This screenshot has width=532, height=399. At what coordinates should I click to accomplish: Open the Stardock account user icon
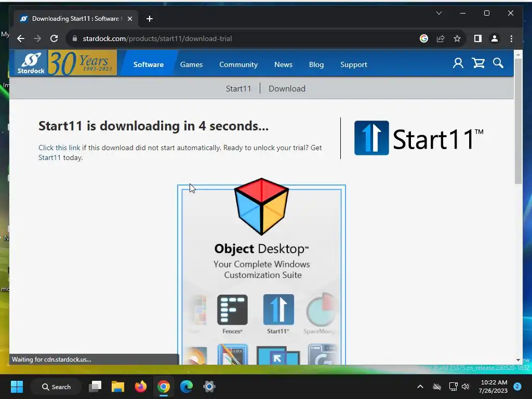pos(458,63)
